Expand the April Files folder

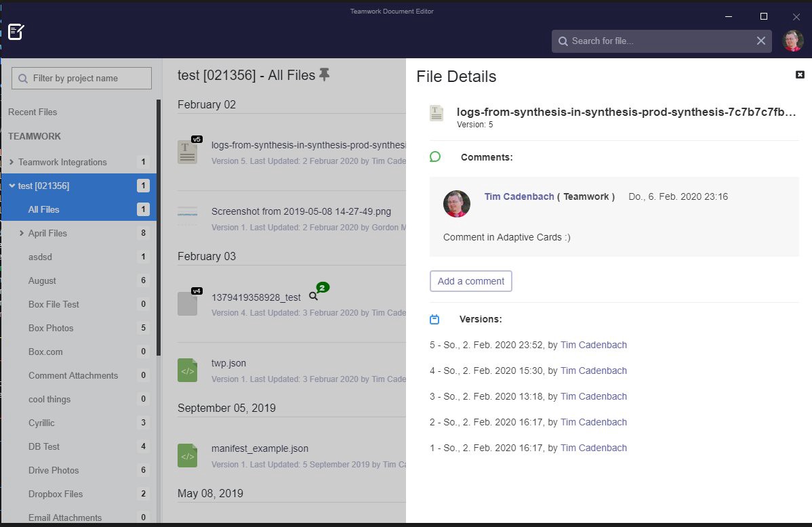(x=21, y=233)
